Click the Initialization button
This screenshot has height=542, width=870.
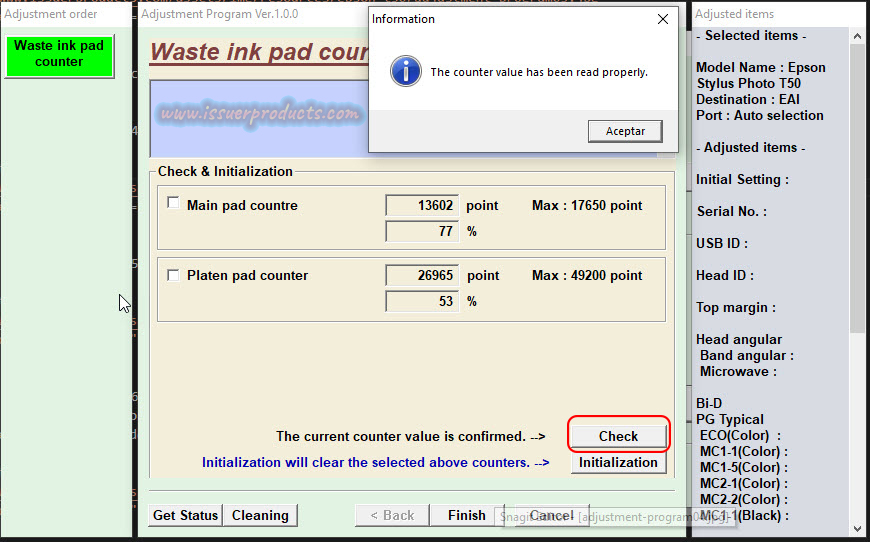pos(619,463)
